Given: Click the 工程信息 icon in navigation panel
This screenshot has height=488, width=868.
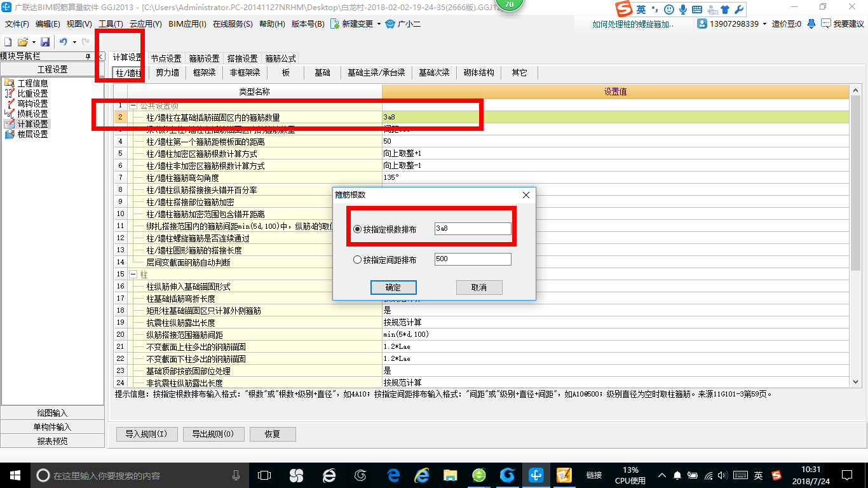Looking at the screenshot, I should coord(9,83).
